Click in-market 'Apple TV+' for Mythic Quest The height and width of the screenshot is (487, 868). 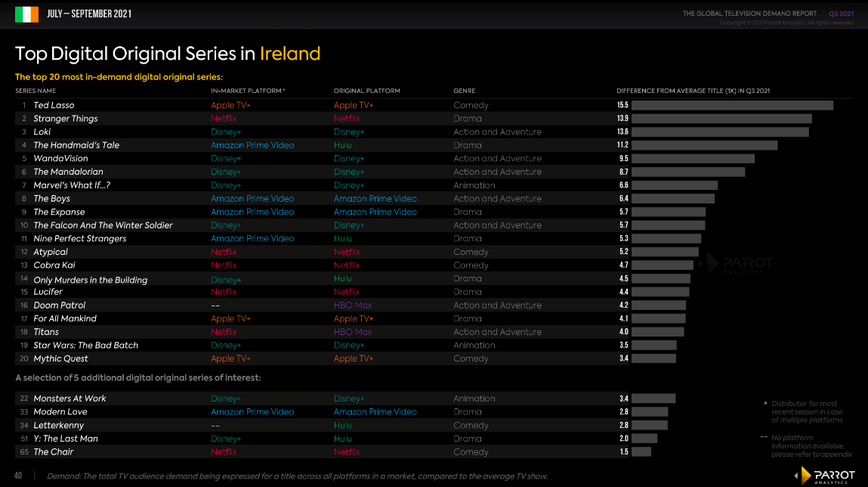231,359
